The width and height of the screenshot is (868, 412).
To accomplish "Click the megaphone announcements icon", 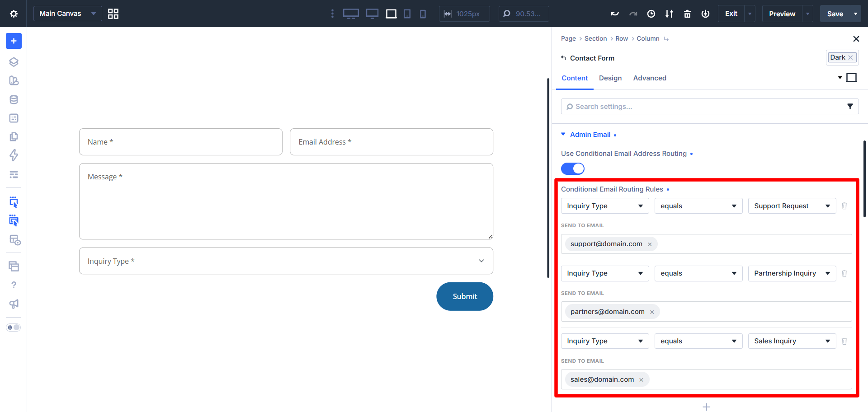I will pos(14,304).
